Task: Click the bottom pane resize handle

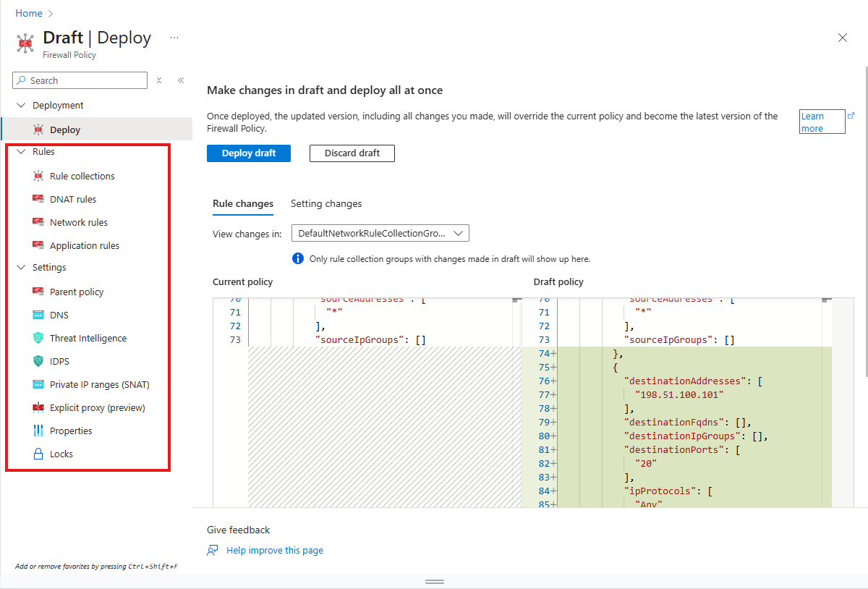Action: (434, 582)
